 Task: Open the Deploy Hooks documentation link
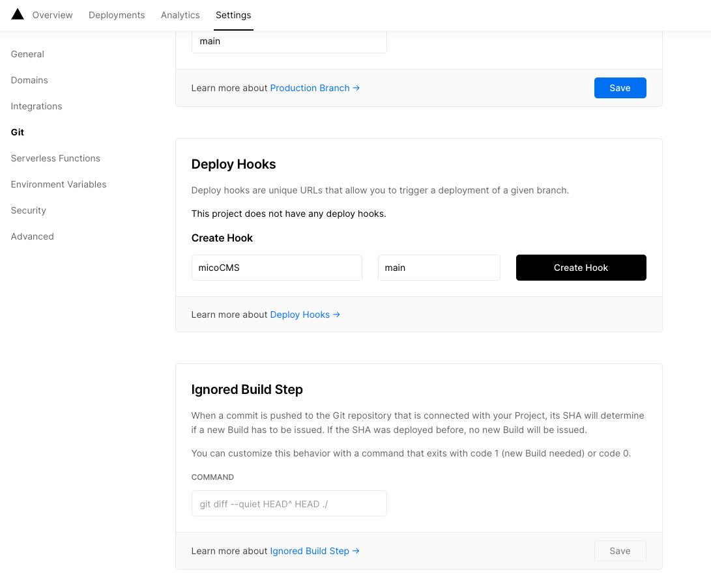click(x=305, y=315)
